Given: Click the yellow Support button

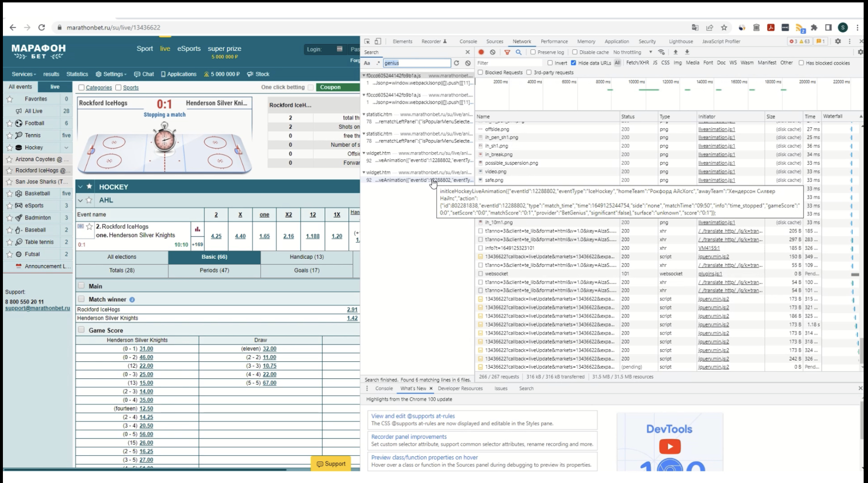Looking at the screenshot, I should (x=331, y=464).
